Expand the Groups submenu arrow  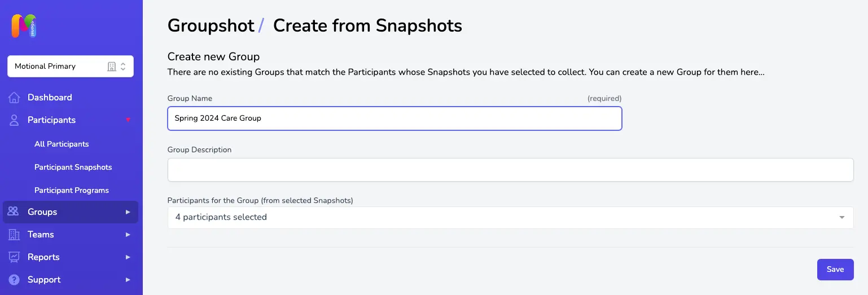(128, 212)
